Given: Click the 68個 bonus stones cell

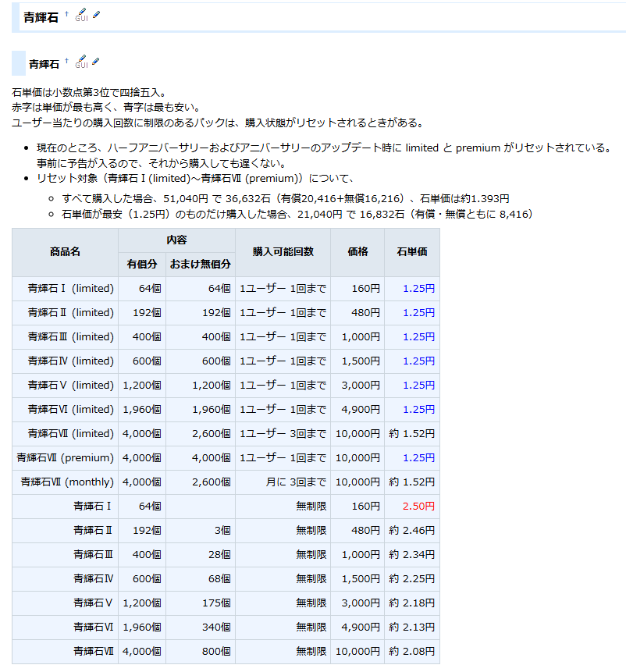Looking at the screenshot, I should click(200, 579).
